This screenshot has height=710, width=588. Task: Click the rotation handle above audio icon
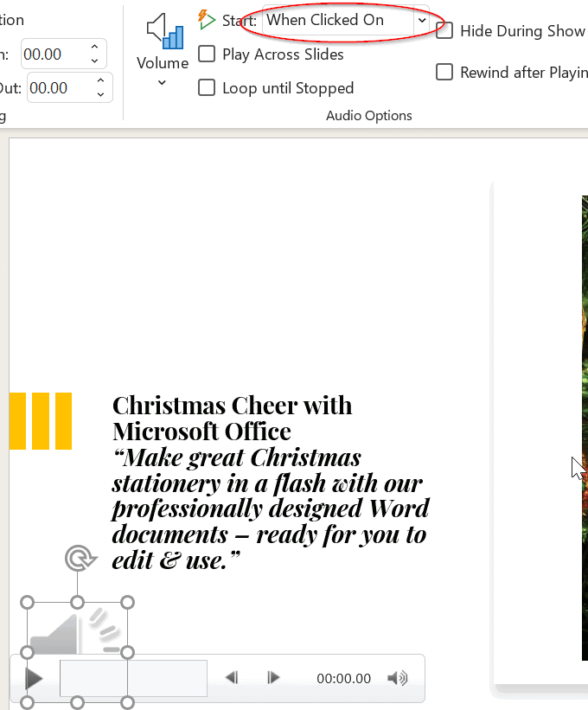(79, 559)
